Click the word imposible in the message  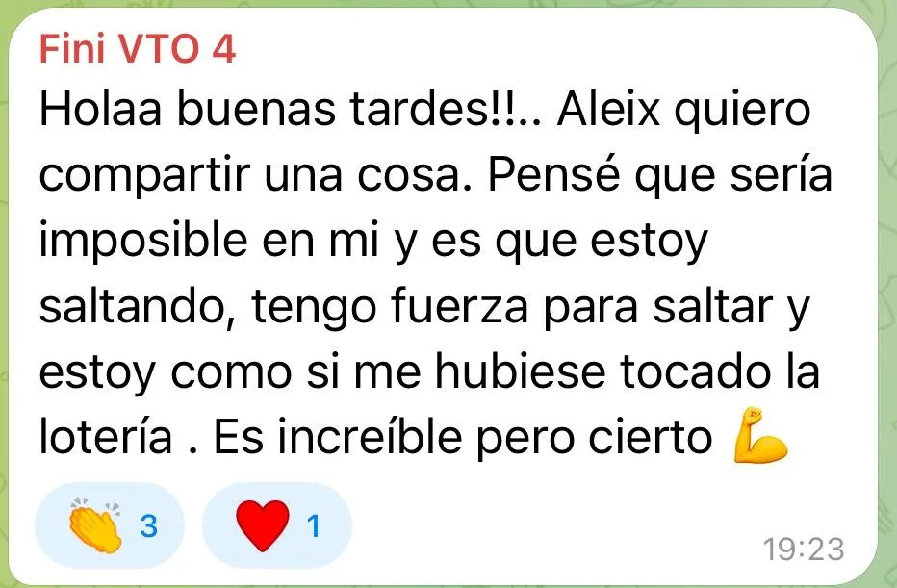pyautogui.click(x=143, y=241)
